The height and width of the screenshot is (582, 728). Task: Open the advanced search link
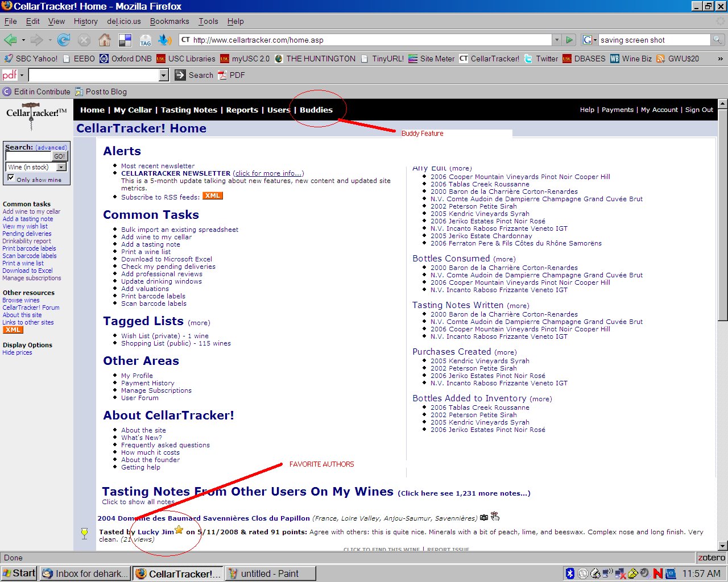[51, 147]
